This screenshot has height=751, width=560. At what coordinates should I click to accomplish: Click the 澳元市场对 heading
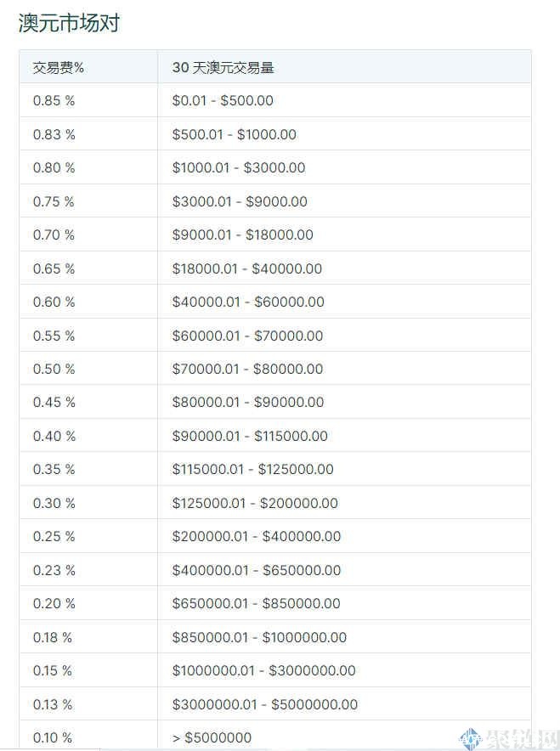[x=69, y=23]
